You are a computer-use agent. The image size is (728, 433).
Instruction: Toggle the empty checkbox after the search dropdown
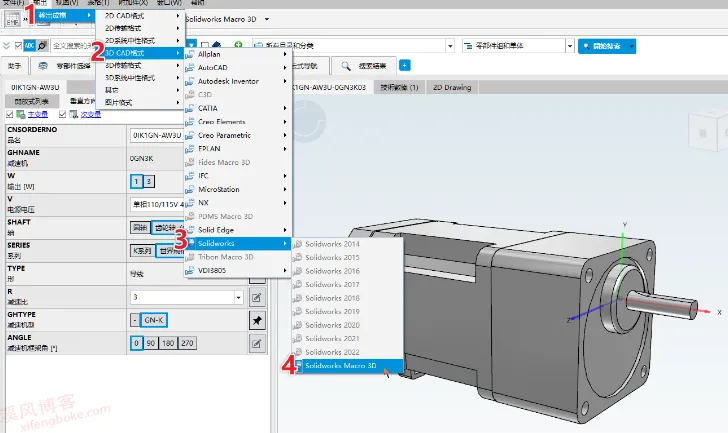(x=205, y=45)
